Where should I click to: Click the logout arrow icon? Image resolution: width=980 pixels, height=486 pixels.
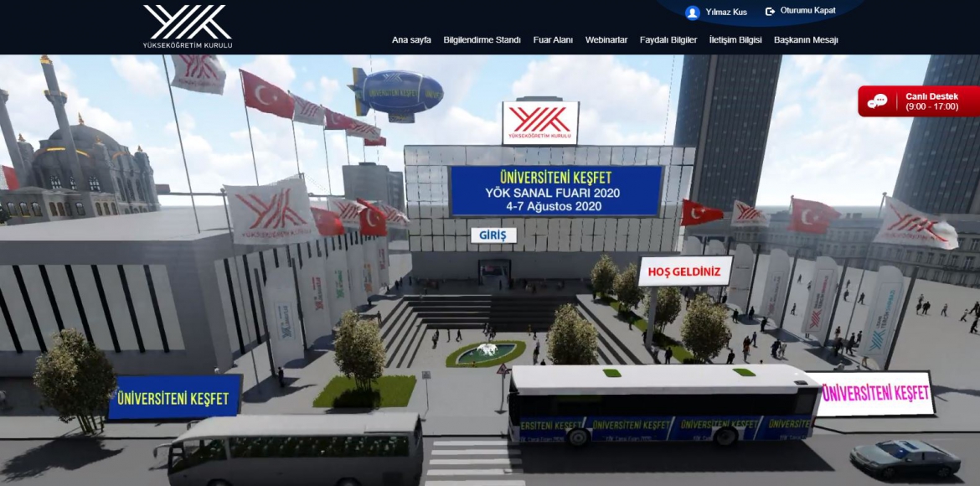tap(769, 12)
